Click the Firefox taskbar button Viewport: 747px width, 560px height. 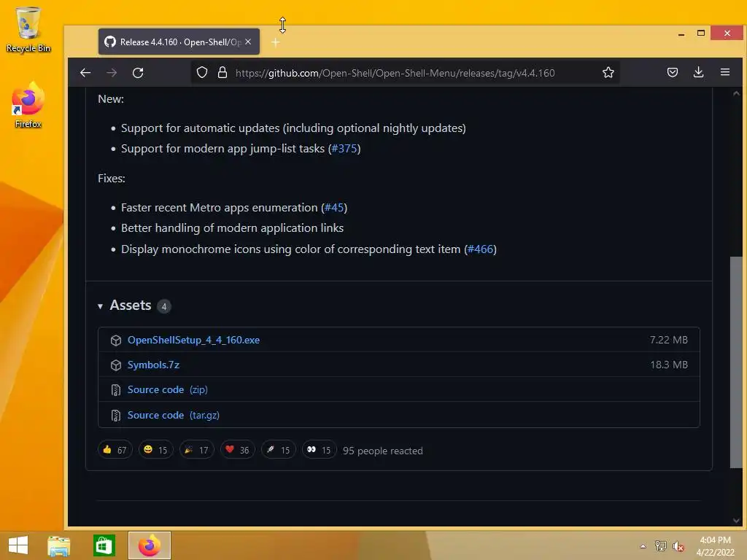[x=149, y=545]
